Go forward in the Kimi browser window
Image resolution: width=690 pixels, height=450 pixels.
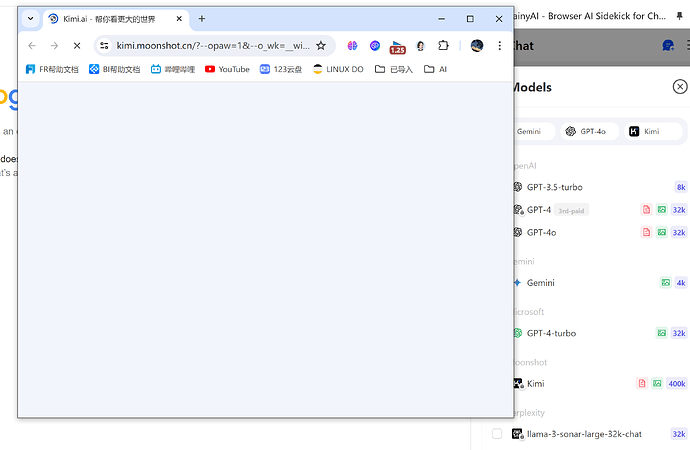54,45
